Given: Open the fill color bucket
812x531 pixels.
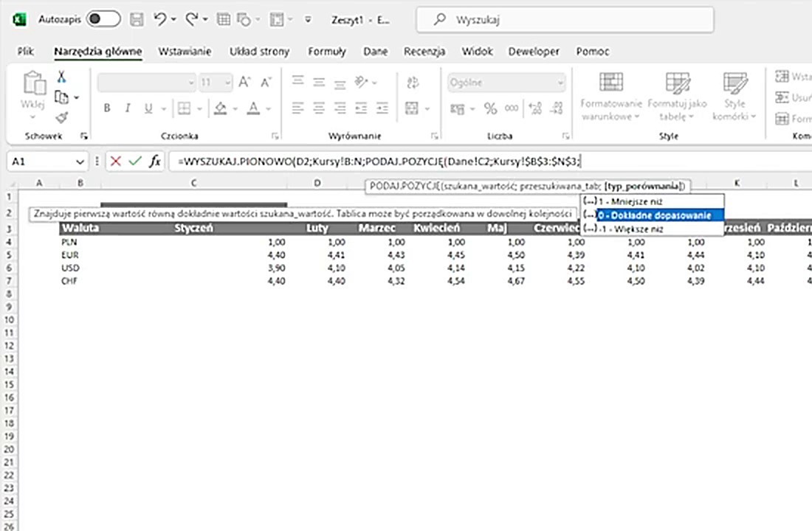Looking at the screenshot, I should (220, 108).
